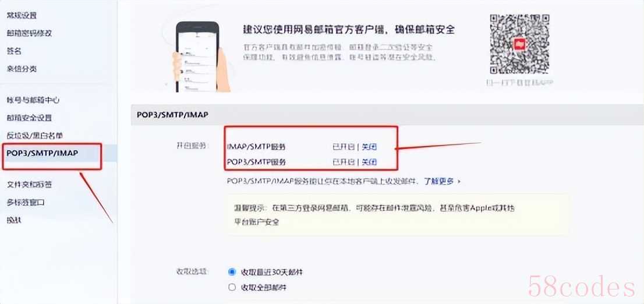The image size is (644, 304).
Task: Open 换肤 skin settings
Action: (14, 220)
